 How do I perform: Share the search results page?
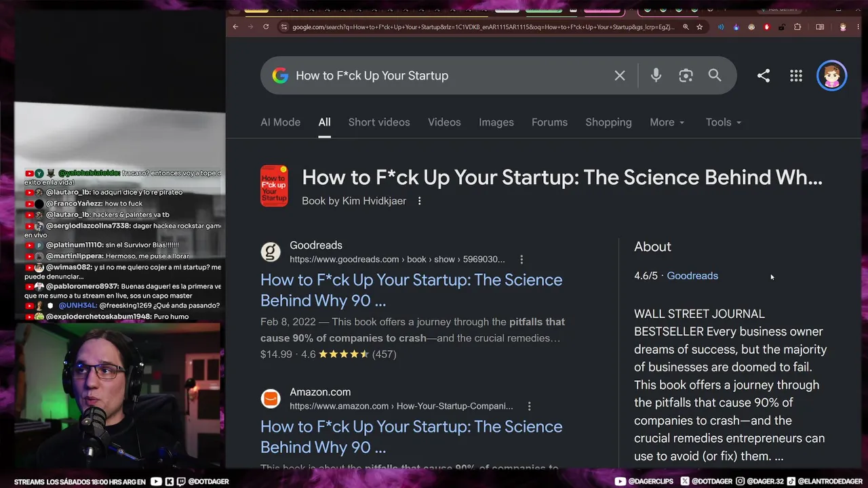pos(764,76)
